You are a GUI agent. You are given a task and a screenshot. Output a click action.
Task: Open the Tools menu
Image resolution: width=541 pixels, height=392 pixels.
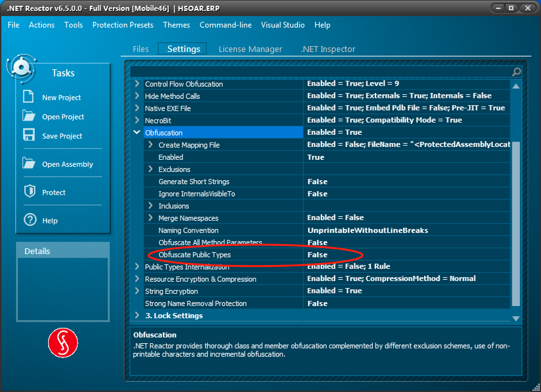73,25
